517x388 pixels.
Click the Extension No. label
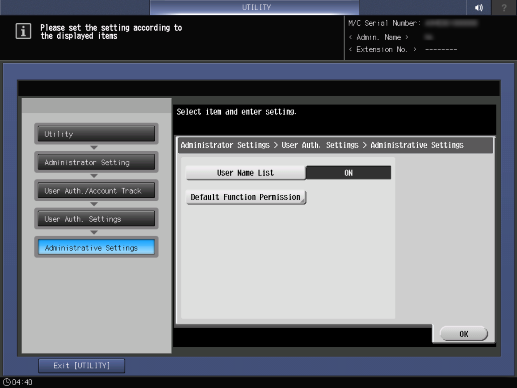point(382,49)
